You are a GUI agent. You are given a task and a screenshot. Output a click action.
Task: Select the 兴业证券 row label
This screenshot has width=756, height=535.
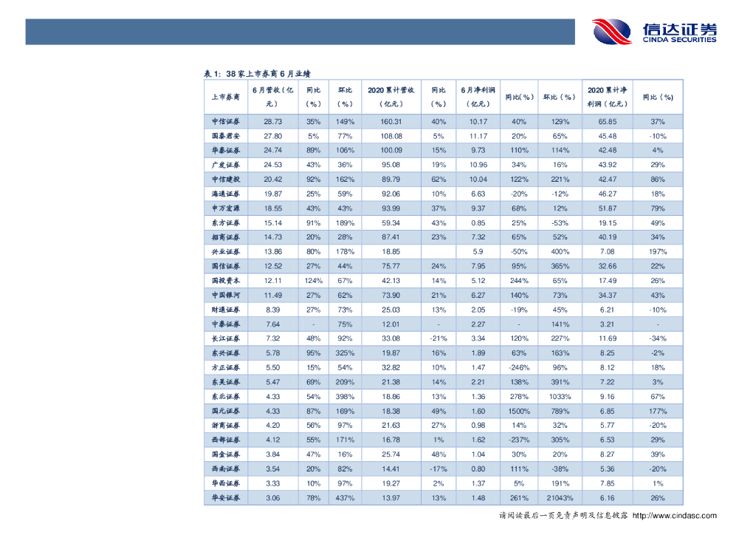(x=225, y=252)
